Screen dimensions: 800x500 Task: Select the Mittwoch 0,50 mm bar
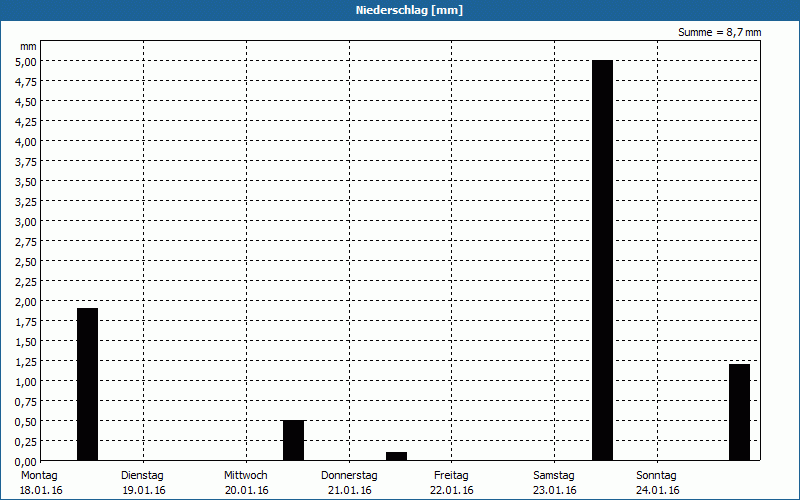click(x=293, y=440)
